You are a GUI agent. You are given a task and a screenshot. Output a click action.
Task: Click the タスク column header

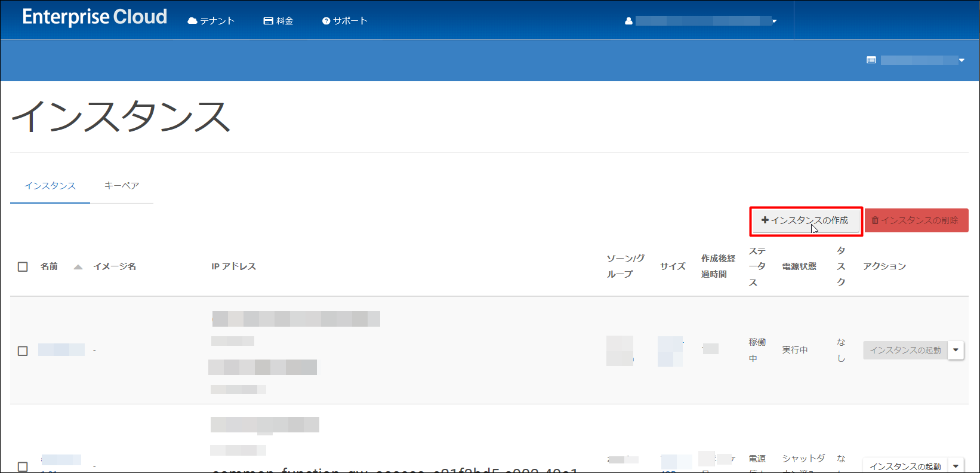pyautogui.click(x=841, y=266)
